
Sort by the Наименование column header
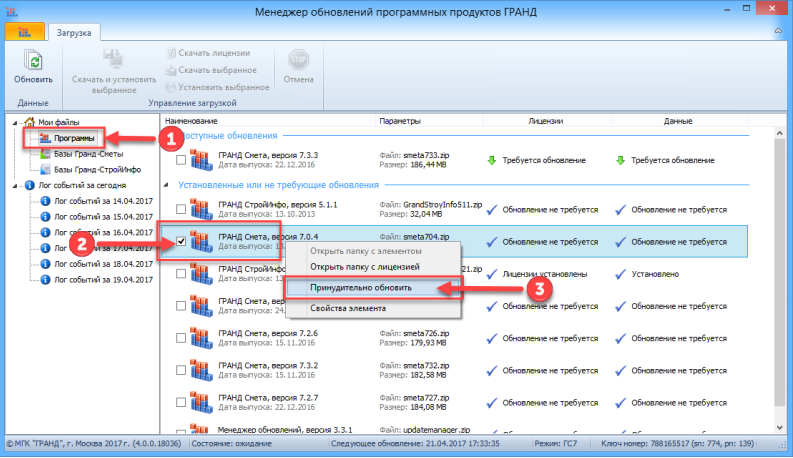269,121
